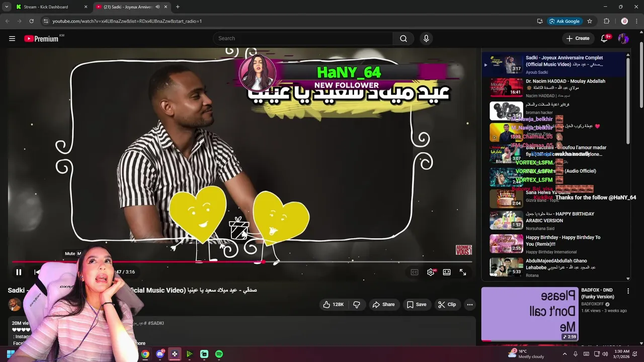Click the search magnifier button
Screen dimensions: 644x362
[x=404, y=39]
